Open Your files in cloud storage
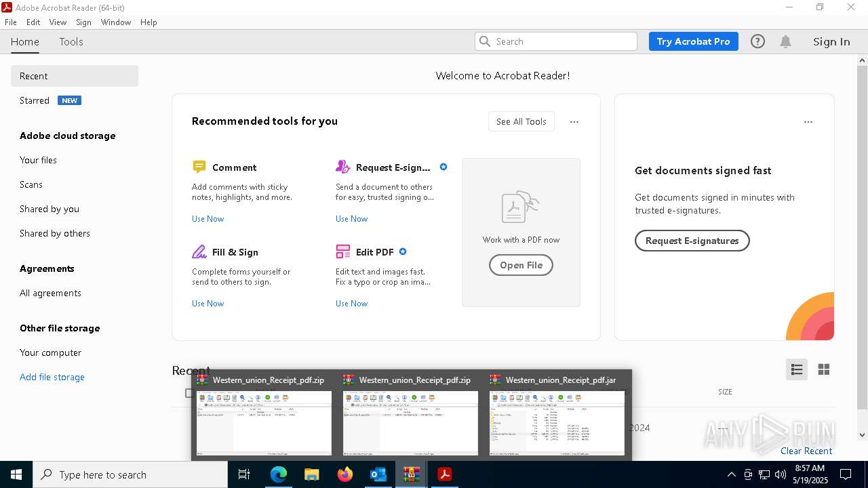Viewport: 868px width, 488px height. (x=38, y=160)
